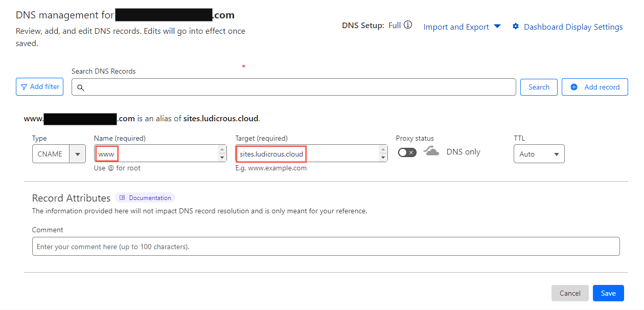Click the grey proxy cloud icon
The width and height of the screenshot is (644, 310).
click(431, 152)
